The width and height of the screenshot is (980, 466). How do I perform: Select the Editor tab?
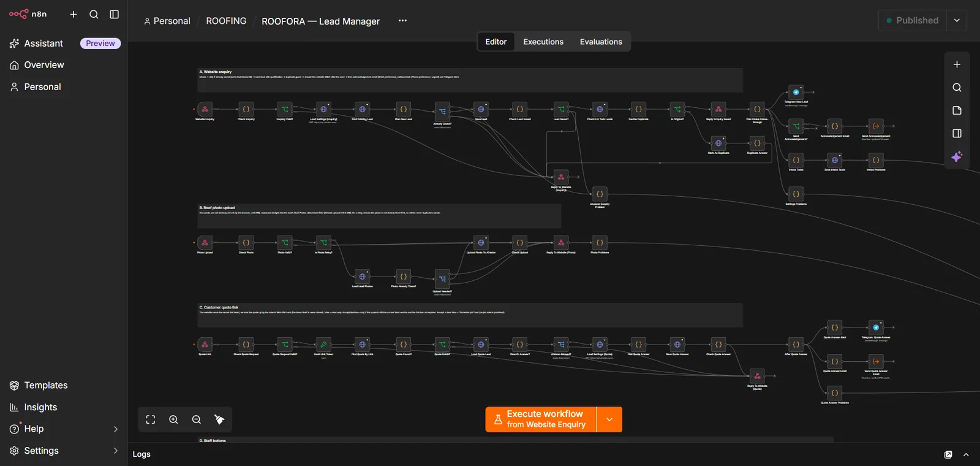[496, 42]
